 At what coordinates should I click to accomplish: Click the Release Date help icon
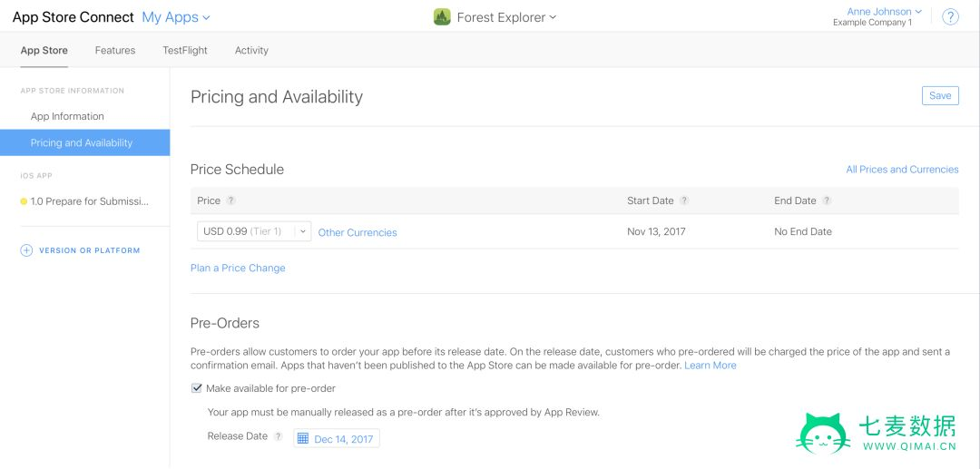click(x=279, y=436)
